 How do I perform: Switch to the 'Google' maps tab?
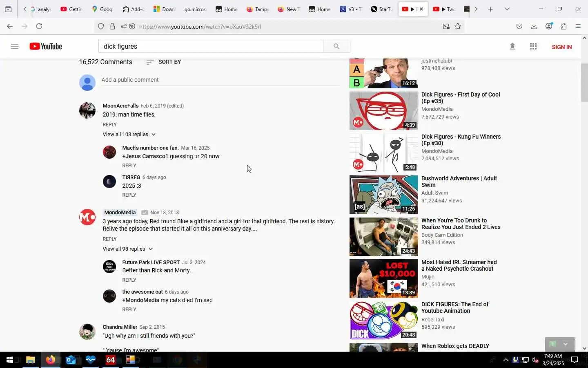[x=102, y=9]
